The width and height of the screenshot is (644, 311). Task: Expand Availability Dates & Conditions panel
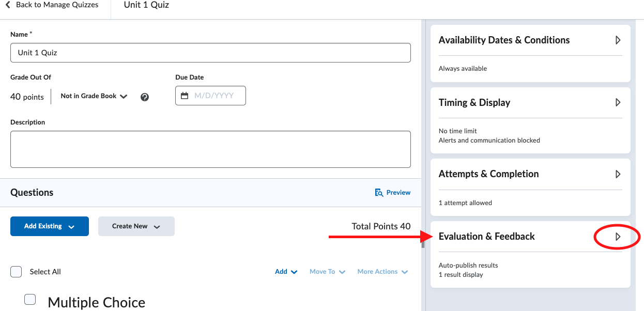(x=618, y=40)
